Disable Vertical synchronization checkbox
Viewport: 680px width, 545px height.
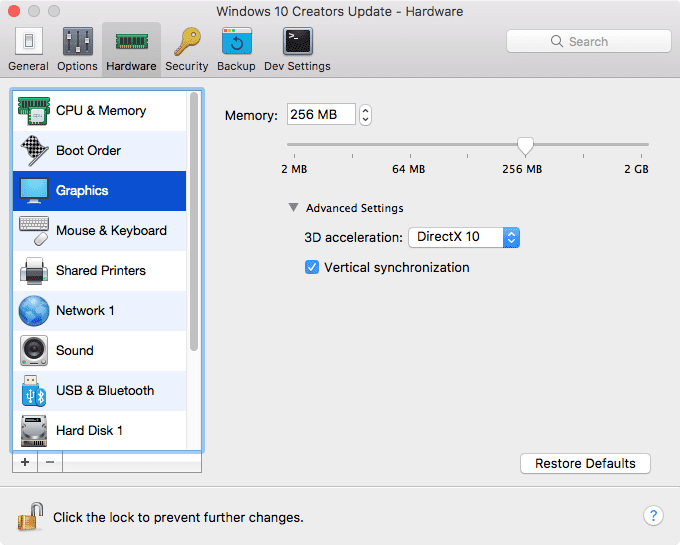click(x=312, y=268)
